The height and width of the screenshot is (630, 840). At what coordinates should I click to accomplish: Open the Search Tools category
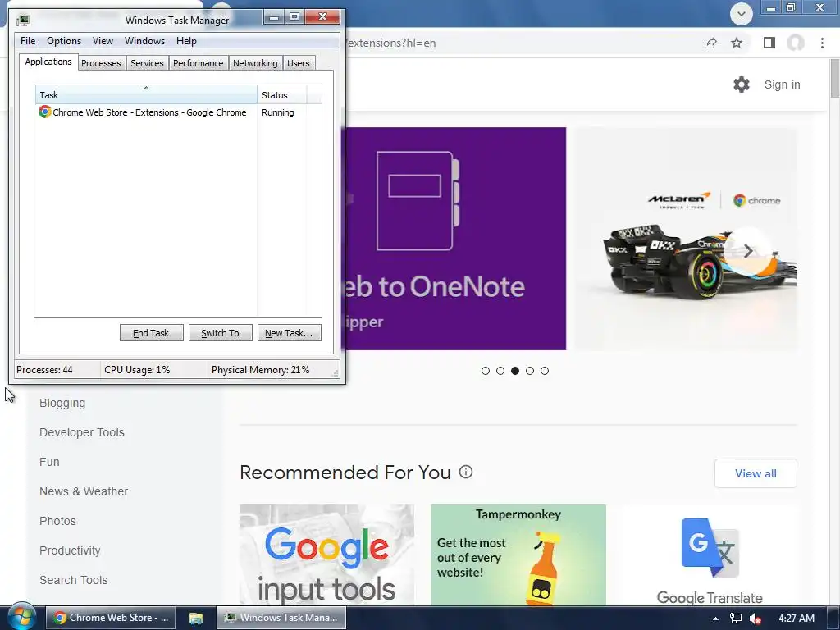[73, 580]
